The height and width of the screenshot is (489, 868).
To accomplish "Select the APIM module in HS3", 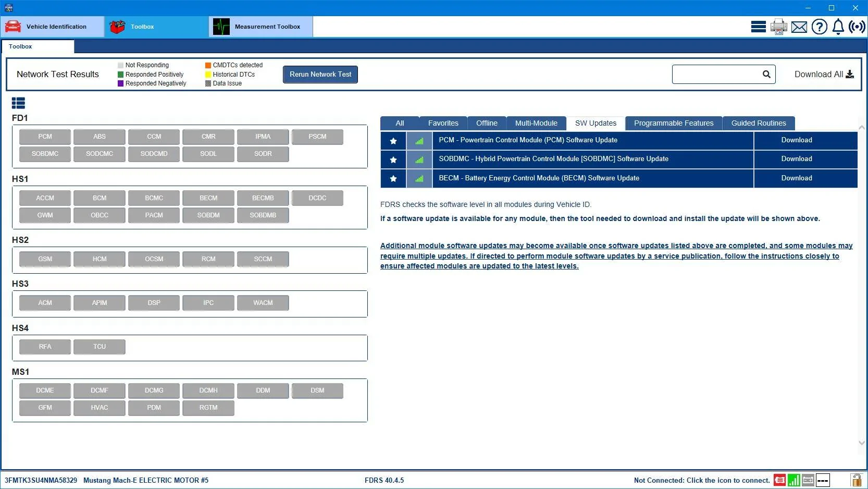I will pyautogui.click(x=100, y=303).
